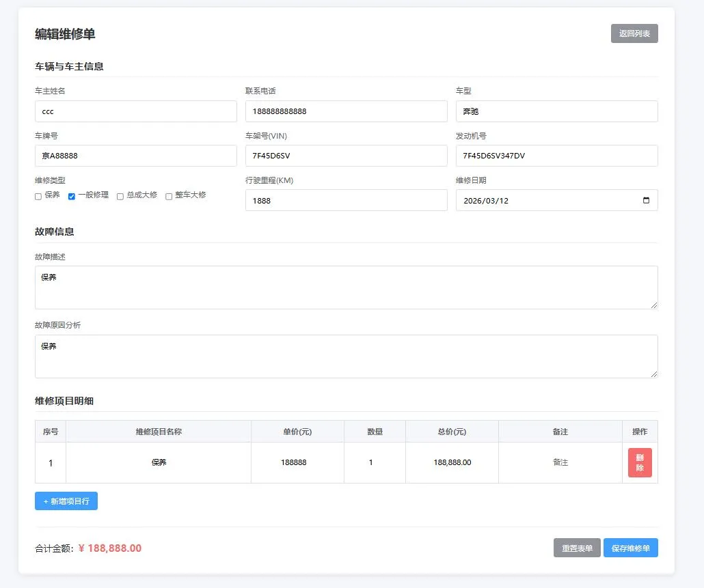This screenshot has width=704, height=588.
Task: Check the 总成大修 checkbox
Action: pyautogui.click(x=120, y=196)
